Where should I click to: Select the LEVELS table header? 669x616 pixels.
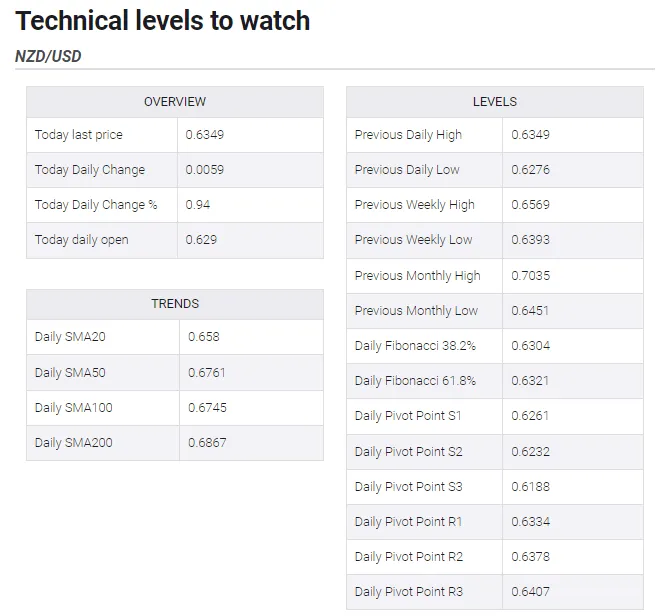pyautogui.click(x=495, y=102)
